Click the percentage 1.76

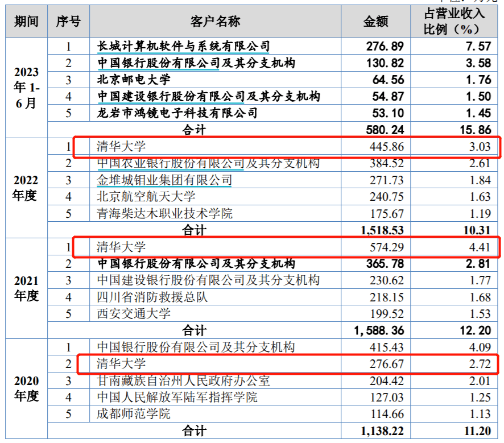478,80
